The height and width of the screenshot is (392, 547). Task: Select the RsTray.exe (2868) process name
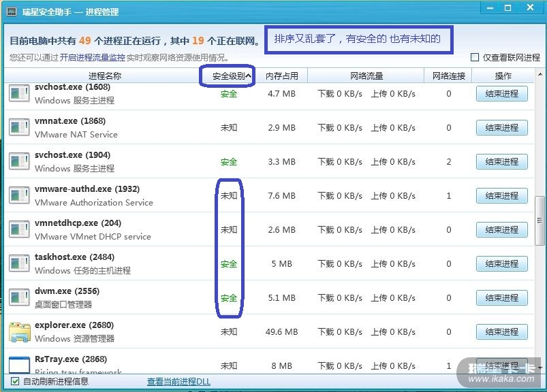71,359
